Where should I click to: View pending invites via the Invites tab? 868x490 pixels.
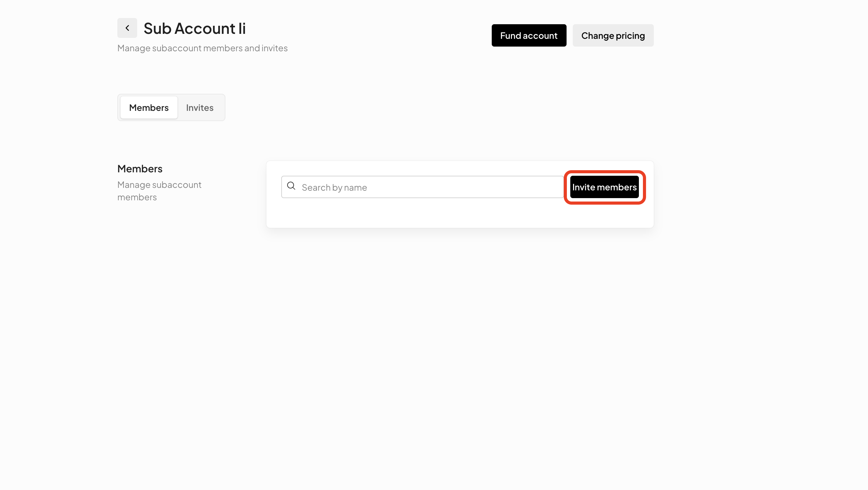(200, 107)
